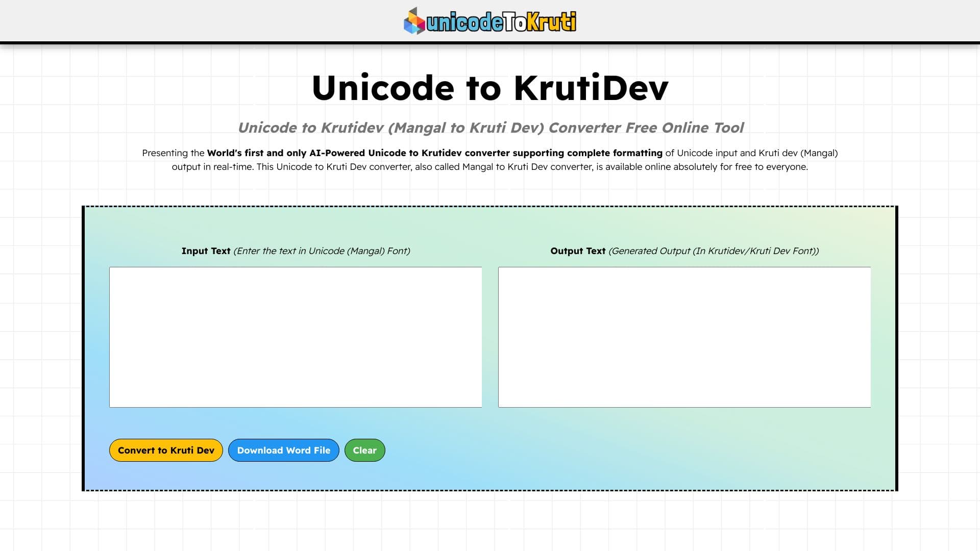This screenshot has height=551, width=980.
Task: Click the yellow Convert to Kruti Dev swatch
Action: (x=165, y=450)
